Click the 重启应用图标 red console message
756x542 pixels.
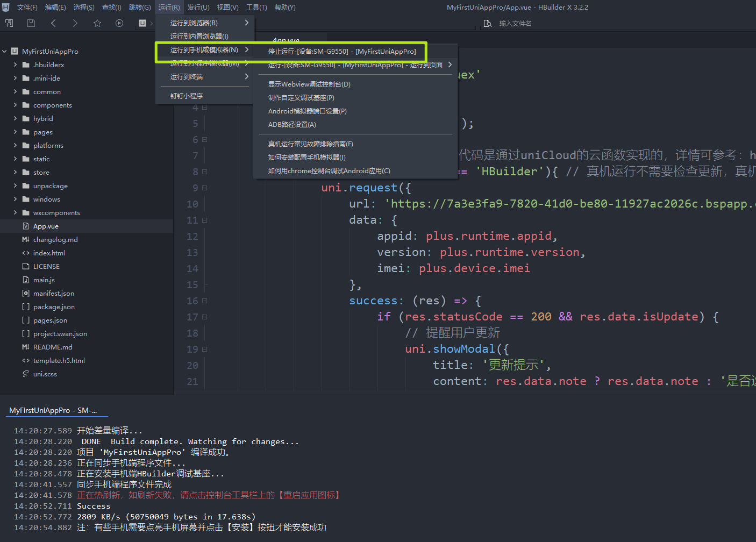tap(208, 495)
